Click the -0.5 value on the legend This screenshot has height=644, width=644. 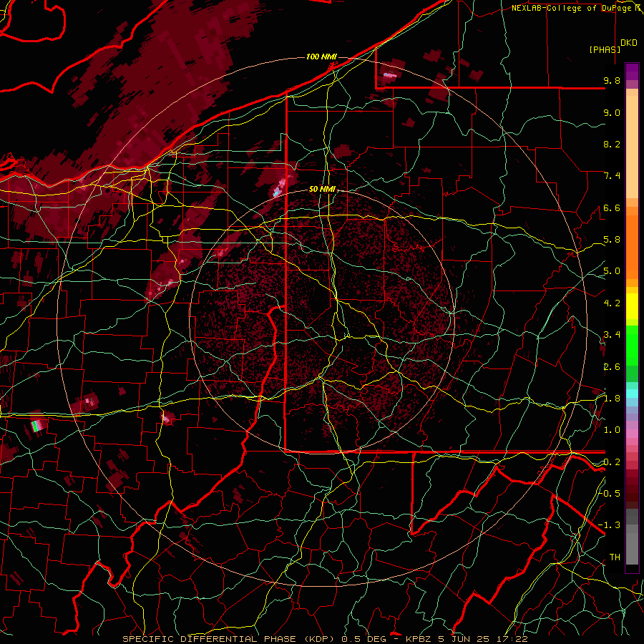click(610, 494)
